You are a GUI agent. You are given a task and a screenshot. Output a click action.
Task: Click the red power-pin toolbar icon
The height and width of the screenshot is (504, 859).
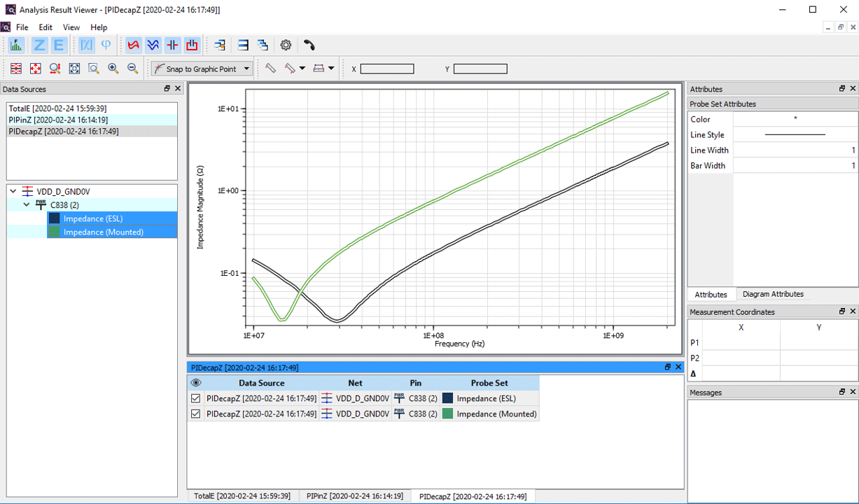(192, 45)
